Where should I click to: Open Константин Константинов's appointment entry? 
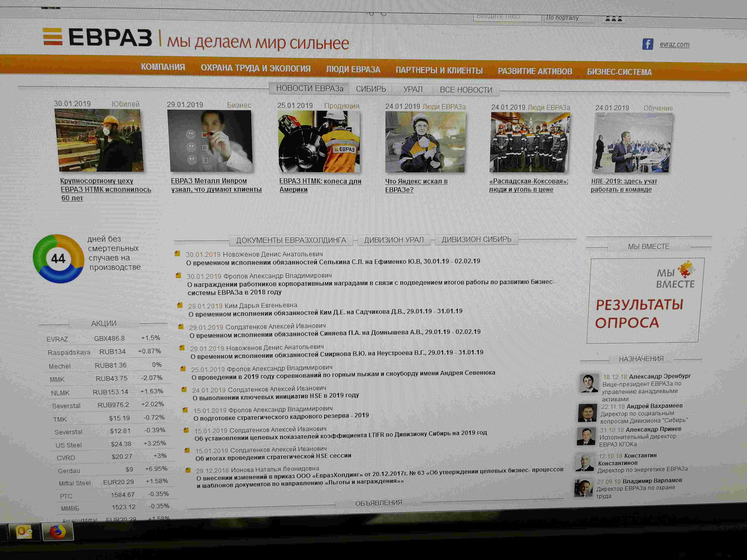pyautogui.click(x=642, y=463)
